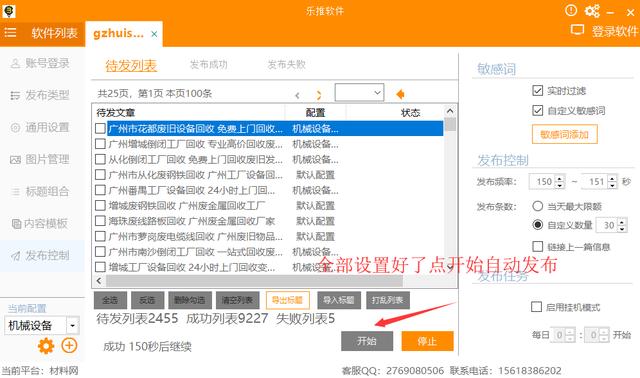Click the 清空列表 button
This screenshot has height=378, width=640.
[x=237, y=300]
